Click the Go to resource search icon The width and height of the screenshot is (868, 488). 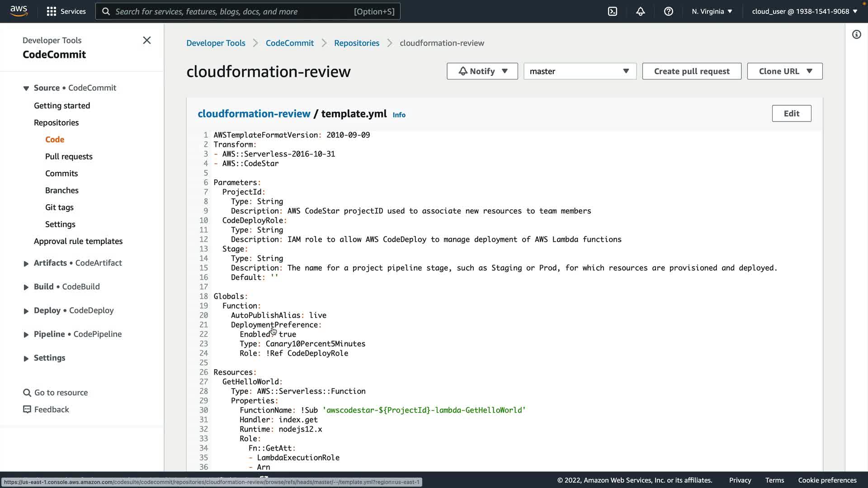click(27, 393)
